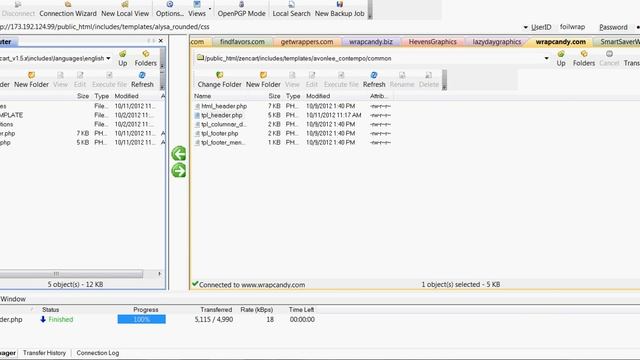Click Cancel in the remote pane toolbar

[x=609, y=58]
